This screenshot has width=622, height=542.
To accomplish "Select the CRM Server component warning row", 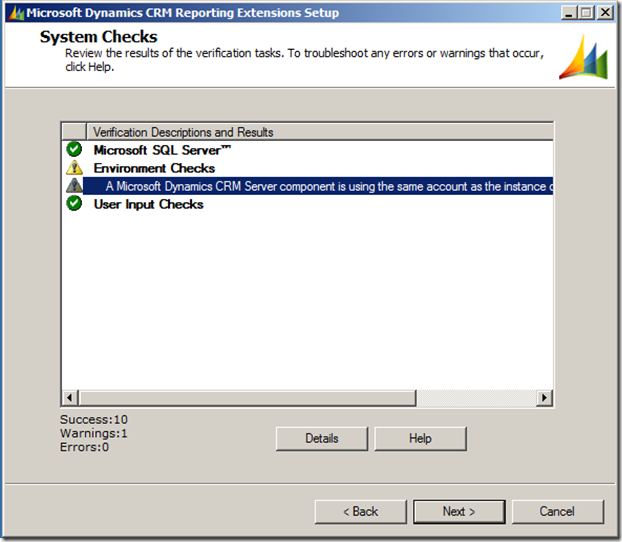I will (x=307, y=186).
